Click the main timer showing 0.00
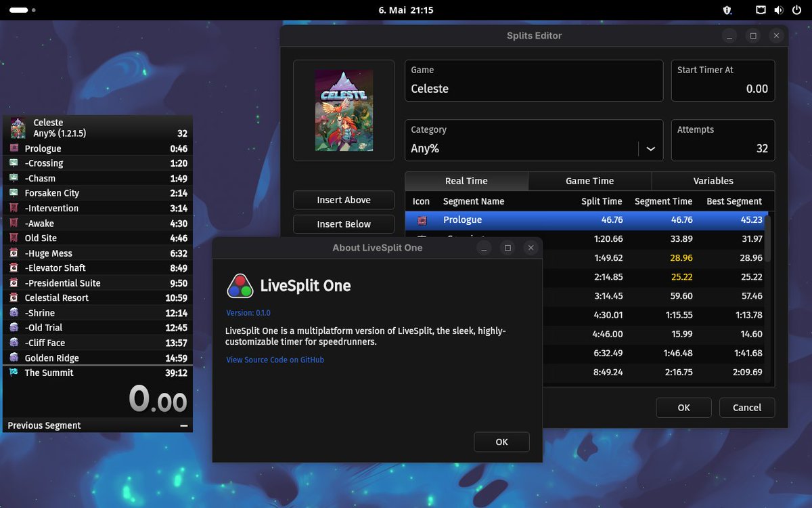The height and width of the screenshot is (508, 812). [x=158, y=398]
